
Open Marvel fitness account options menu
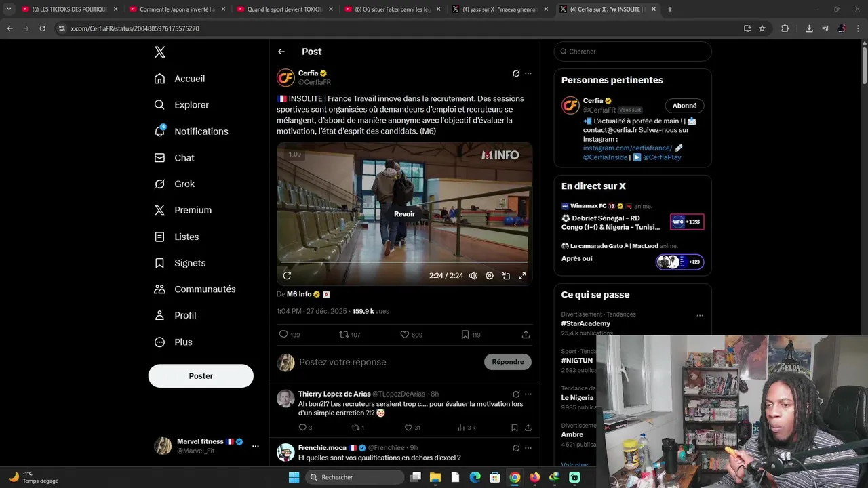click(256, 446)
